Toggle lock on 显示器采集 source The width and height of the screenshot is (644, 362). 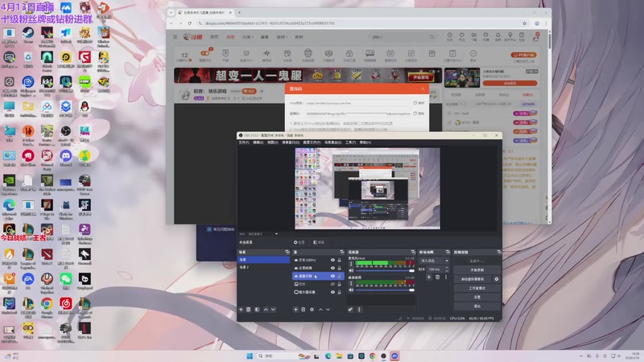pos(339,292)
